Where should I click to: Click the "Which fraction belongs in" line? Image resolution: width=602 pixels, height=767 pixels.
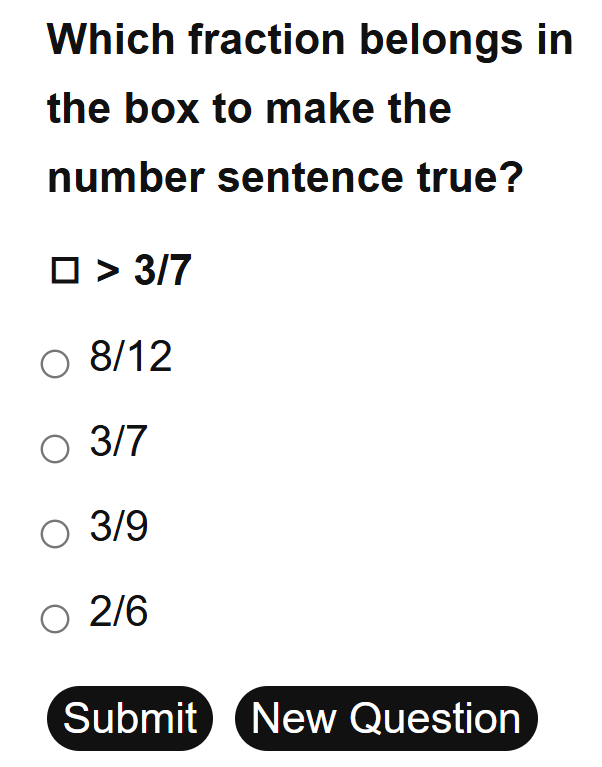[x=310, y=40]
